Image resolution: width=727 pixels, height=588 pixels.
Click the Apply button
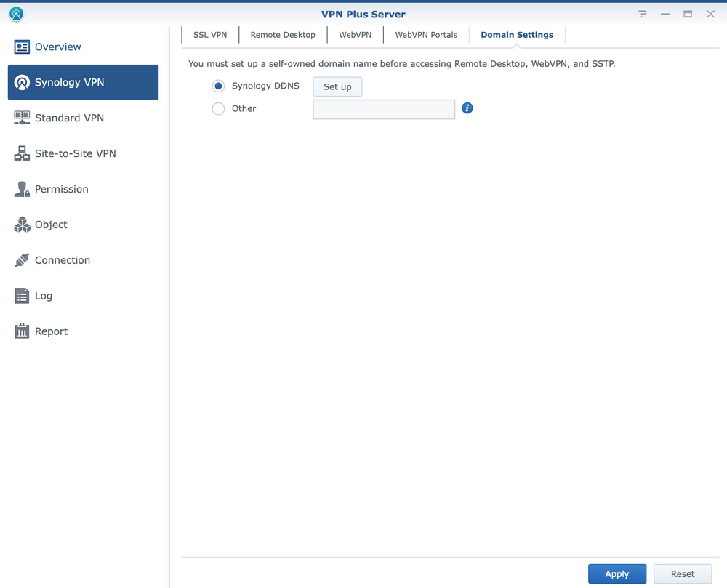pyautogui.click(x=617, y=573)
